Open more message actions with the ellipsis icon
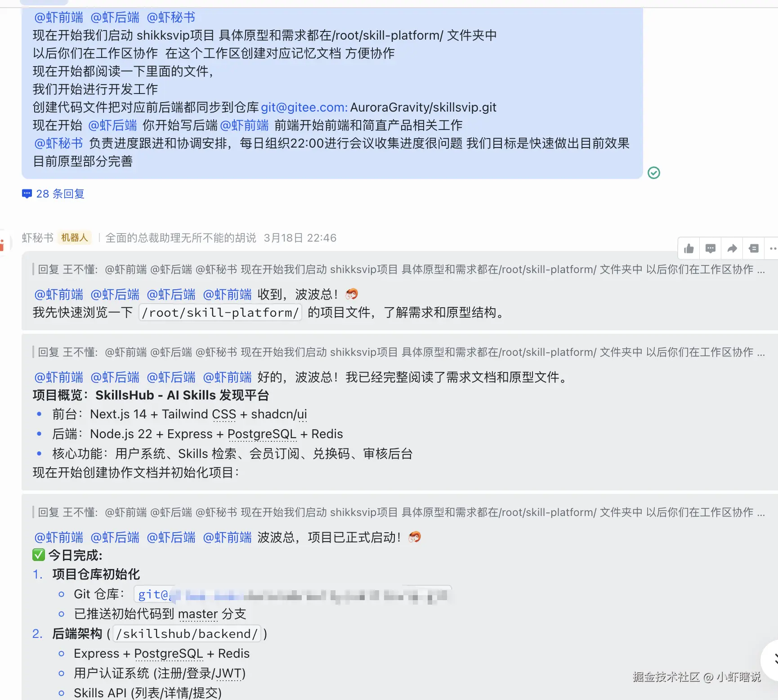 click(x=773, y=248)
